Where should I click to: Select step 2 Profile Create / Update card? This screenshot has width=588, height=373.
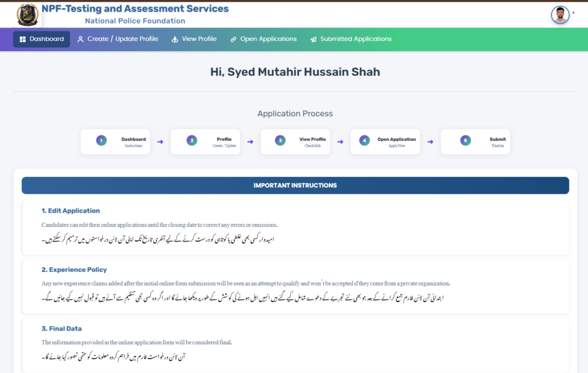(x=206, y=142)
